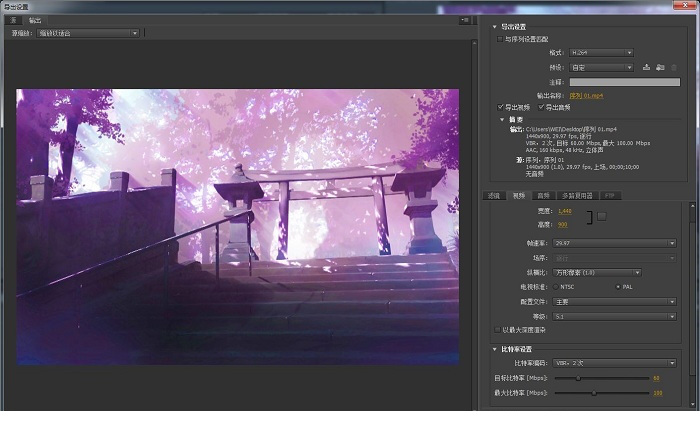Collapse the 导出设置 section
This screenshot has width=700, height=427.
click(x=495, y=27)
